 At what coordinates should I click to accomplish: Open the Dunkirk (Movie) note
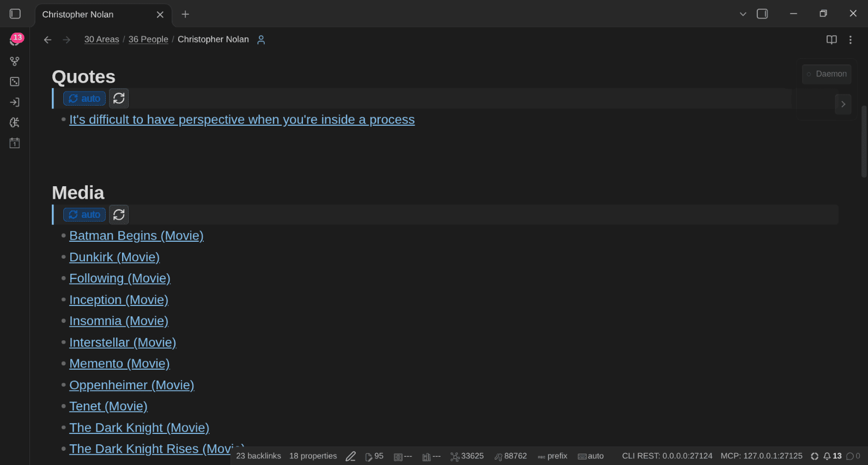point(114,257)
